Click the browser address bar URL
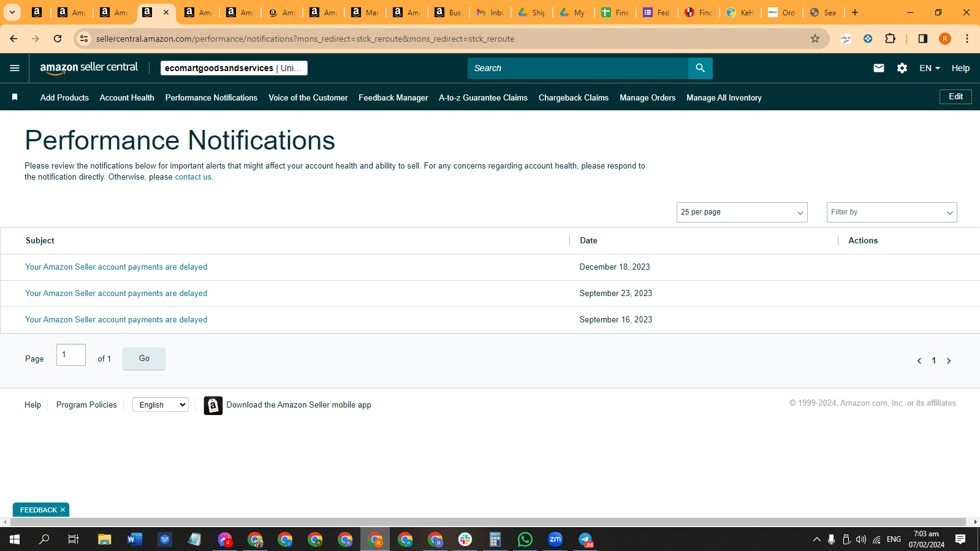The width and height of the screenshot is (980, 551). pos(305,39)
